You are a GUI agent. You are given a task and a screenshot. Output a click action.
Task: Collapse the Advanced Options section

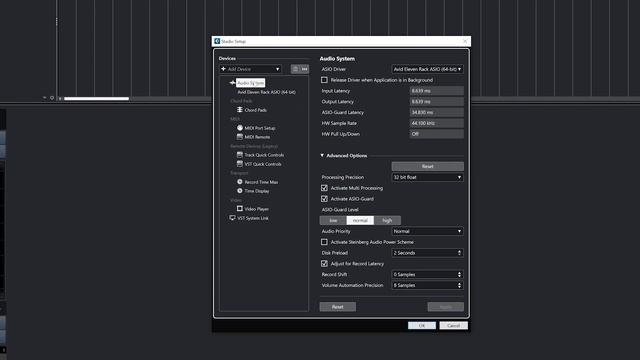click(x=322, y=156)
